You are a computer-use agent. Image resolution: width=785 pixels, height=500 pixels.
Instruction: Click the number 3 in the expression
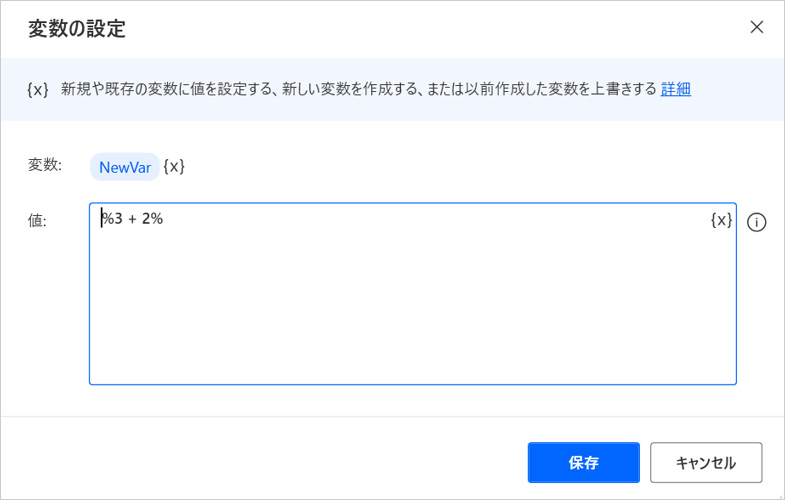coord(116,219)
